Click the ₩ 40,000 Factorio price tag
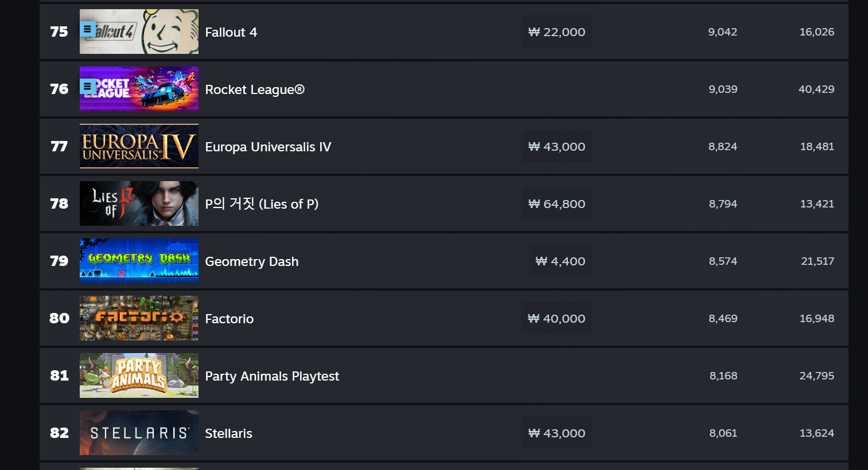This screenshot has height=470, width=868. point(556,319)
